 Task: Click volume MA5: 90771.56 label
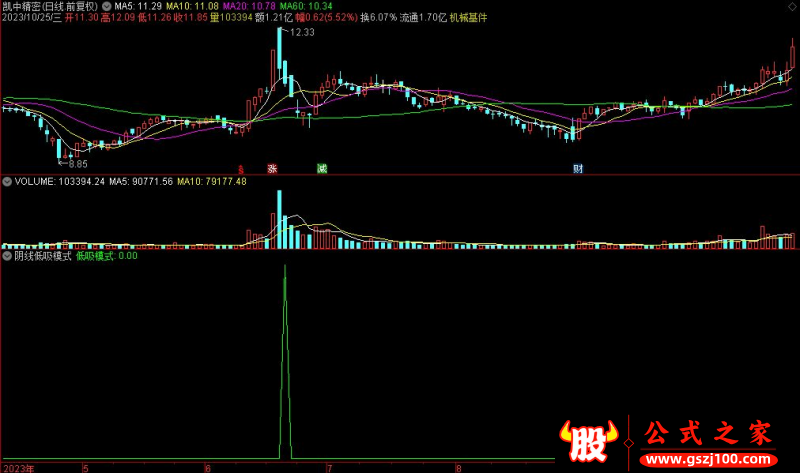point(141,182)
